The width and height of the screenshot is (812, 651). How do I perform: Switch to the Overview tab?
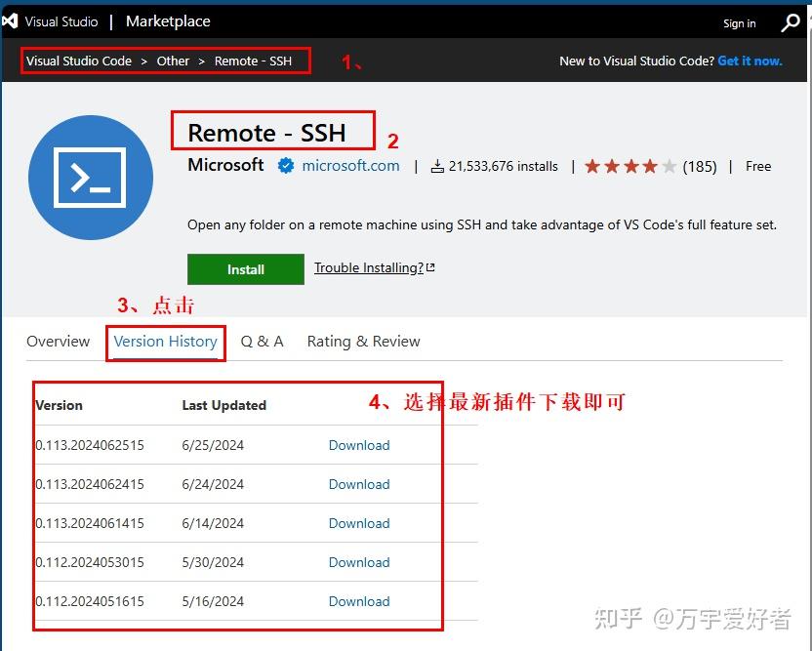pos(59,342)
